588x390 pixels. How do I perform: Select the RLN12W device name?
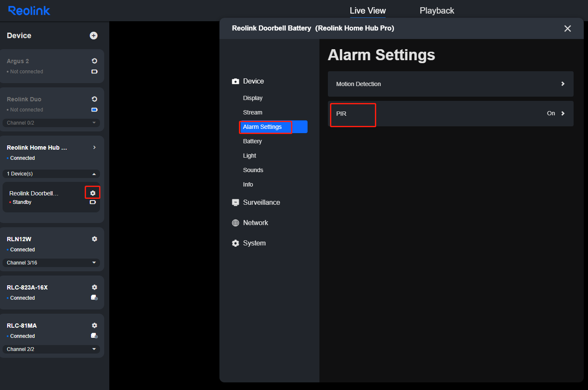tap(19, 239)
